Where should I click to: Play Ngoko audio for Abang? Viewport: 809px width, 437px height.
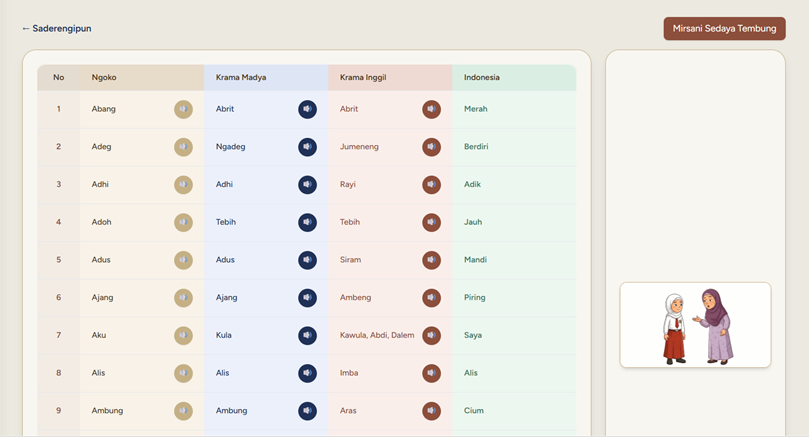[x=183, y=109]
